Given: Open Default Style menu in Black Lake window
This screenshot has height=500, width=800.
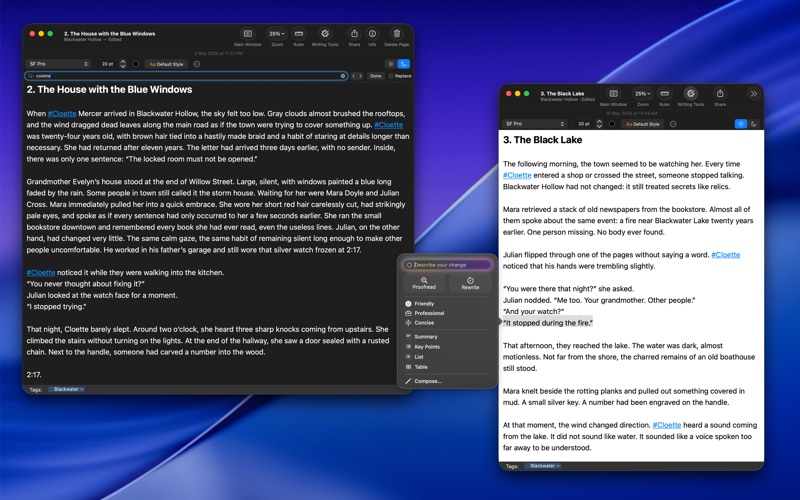Looking at the screenshot, I should (x=643, y=124).
